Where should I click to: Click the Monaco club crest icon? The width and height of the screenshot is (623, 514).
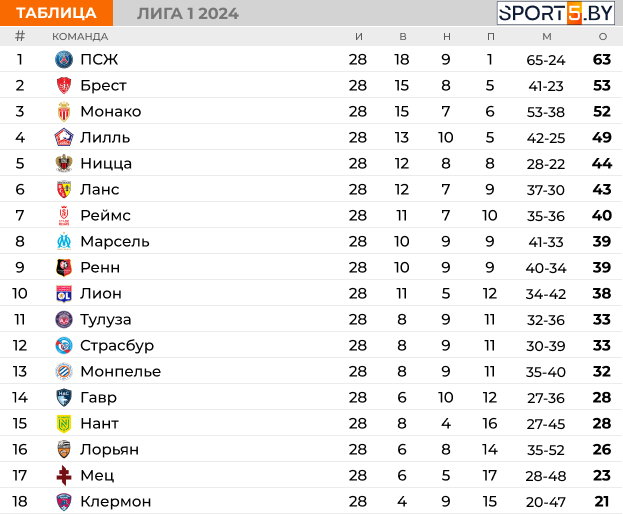coord(64,112)
